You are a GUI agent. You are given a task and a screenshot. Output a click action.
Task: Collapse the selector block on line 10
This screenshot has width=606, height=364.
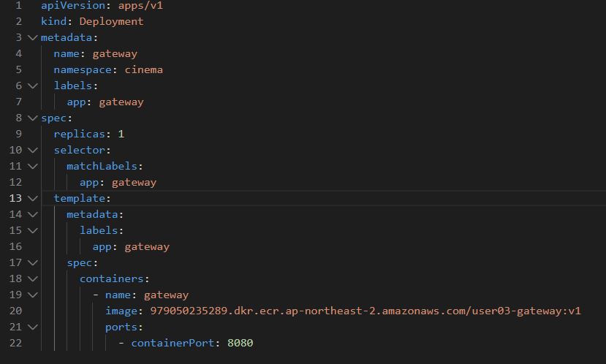(33, 150)
